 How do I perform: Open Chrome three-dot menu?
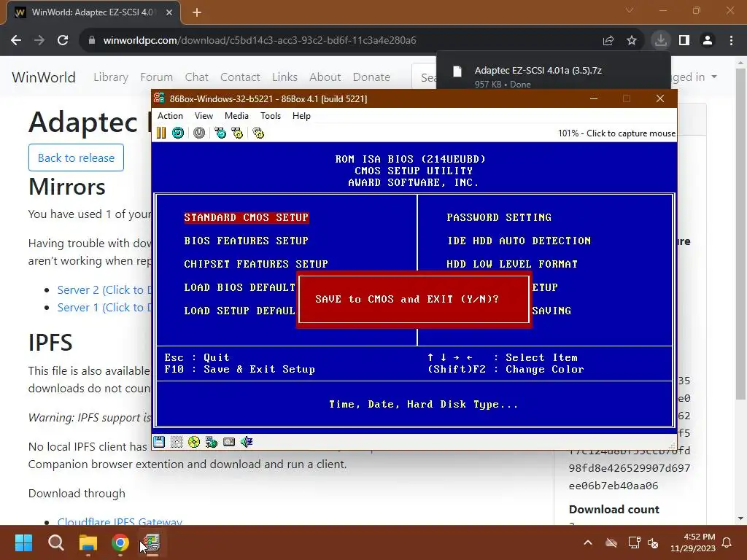pos(731,41)
